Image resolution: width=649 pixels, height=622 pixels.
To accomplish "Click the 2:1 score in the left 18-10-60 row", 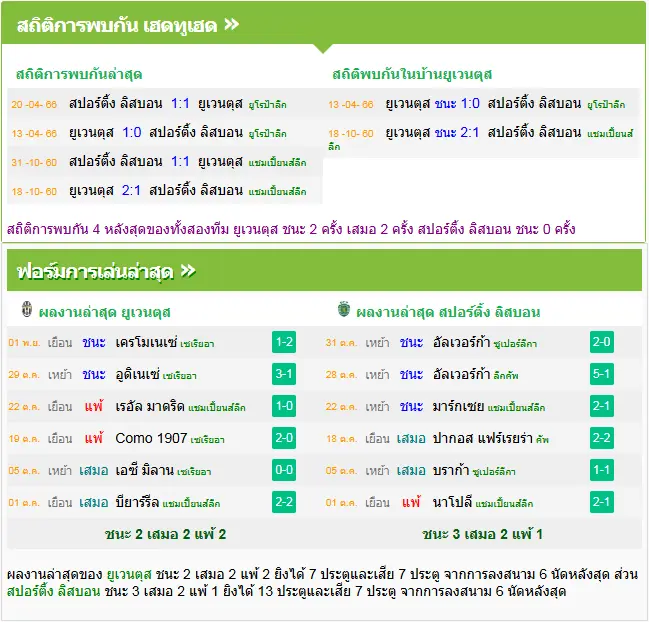I will (131, 190).
